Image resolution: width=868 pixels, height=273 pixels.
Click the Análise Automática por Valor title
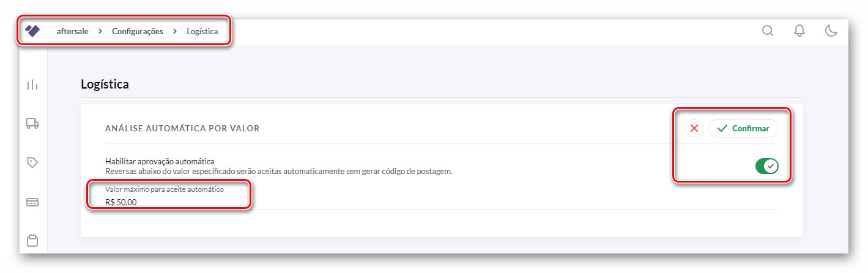pos(183,128)
